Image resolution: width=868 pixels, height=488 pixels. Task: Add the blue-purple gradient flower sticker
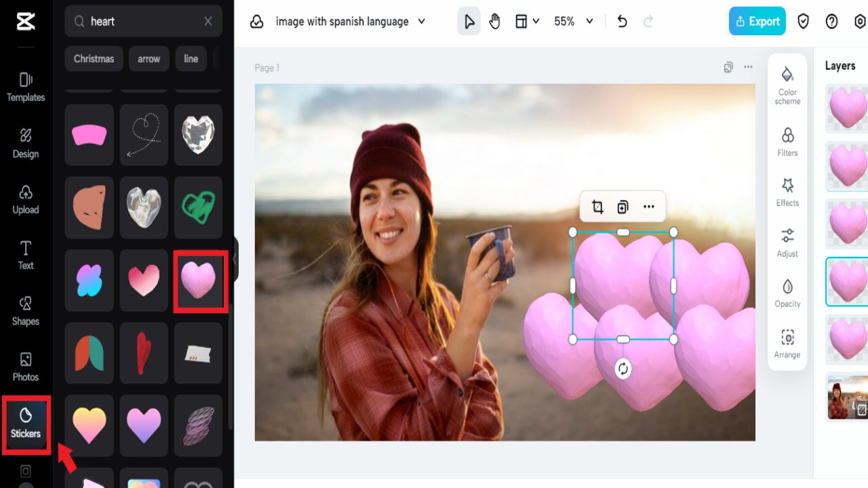click(90, 280)
